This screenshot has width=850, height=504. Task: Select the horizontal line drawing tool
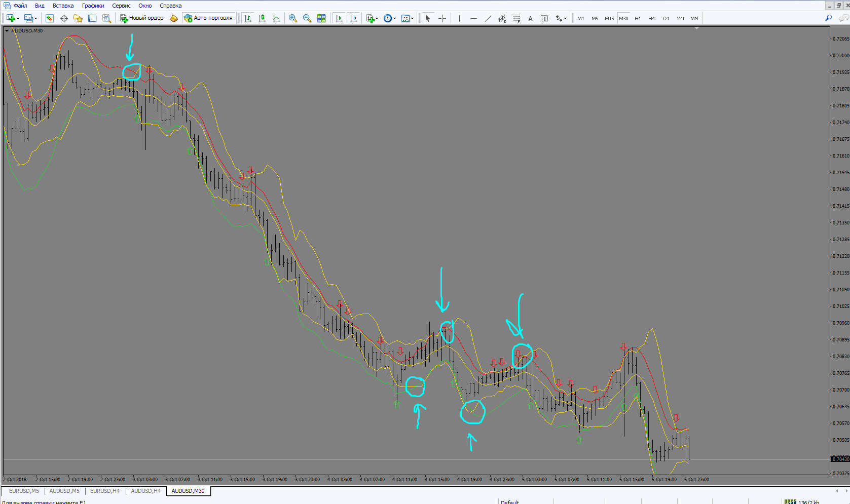coord(473,18)
